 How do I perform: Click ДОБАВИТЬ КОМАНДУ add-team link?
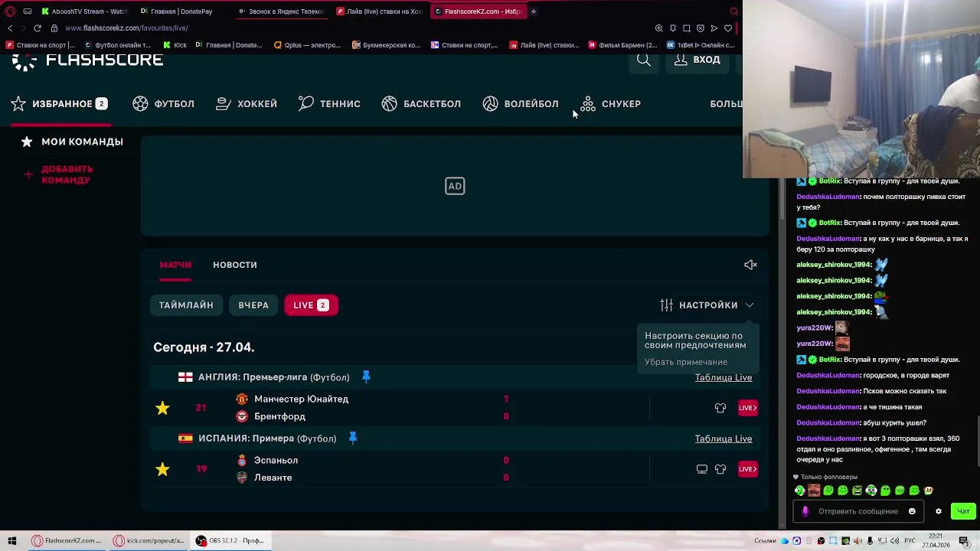click(58, 174)
